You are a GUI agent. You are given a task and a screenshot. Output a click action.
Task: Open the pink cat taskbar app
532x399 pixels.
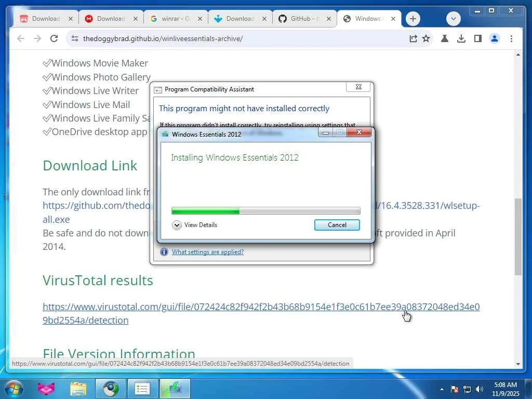[x=46, y=389]
